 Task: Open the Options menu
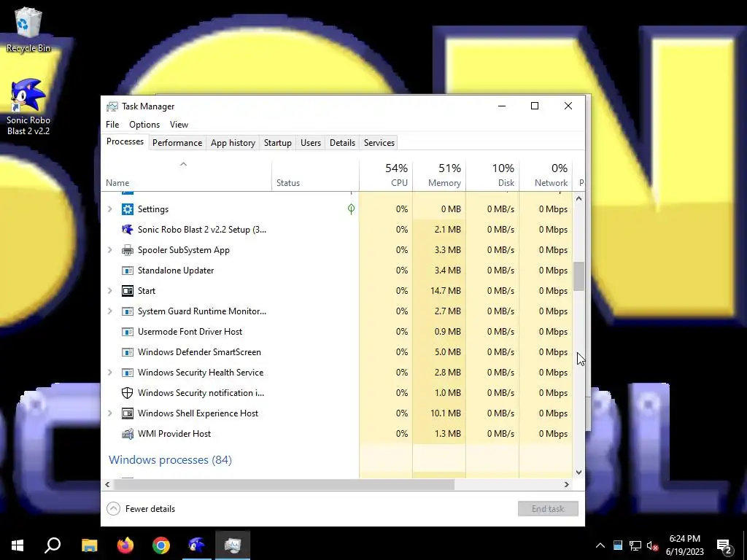tap(144, 124)
